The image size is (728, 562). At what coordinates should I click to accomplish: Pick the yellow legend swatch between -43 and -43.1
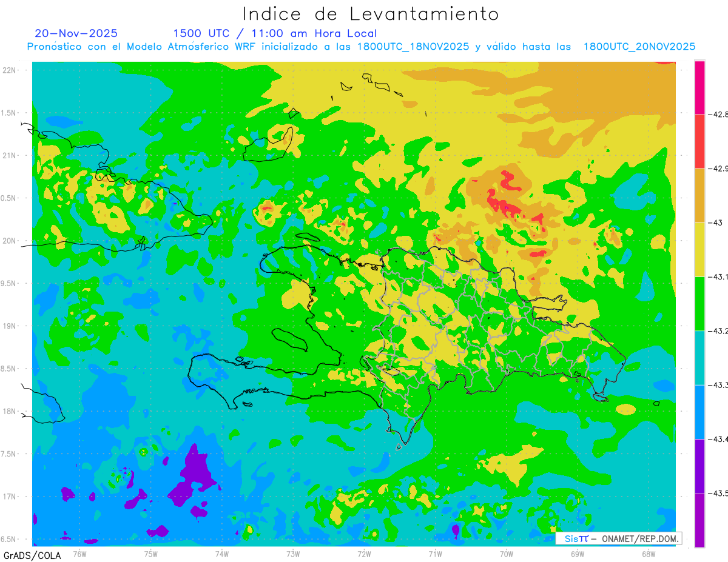(699, 249)
